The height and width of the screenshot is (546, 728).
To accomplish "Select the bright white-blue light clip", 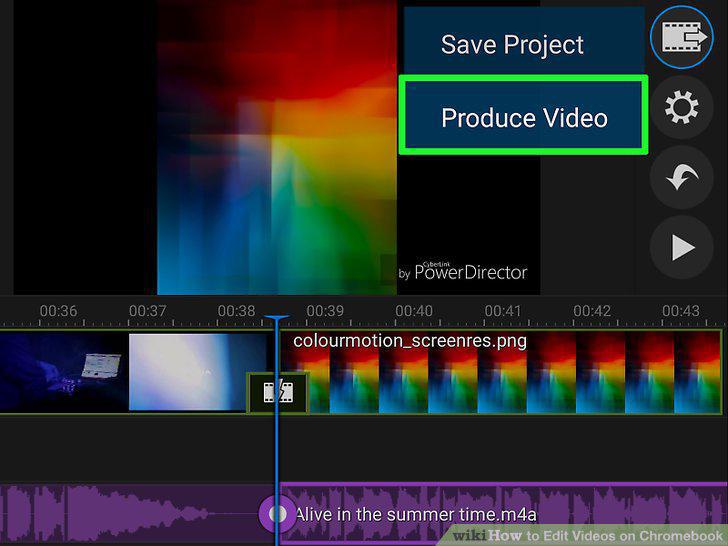I will tap(199, 372).
